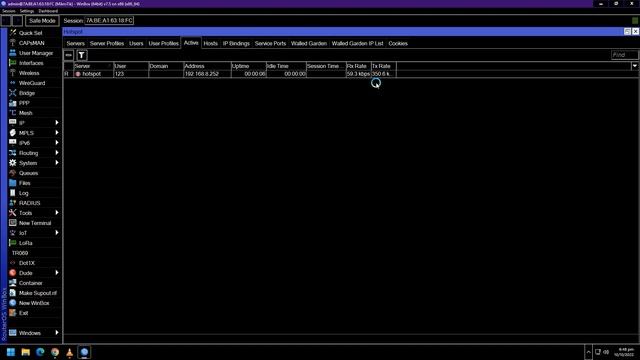Viewport: 640px width, 360px height.
Task: Open Dot1X section
Action: [x=27, y=263]
